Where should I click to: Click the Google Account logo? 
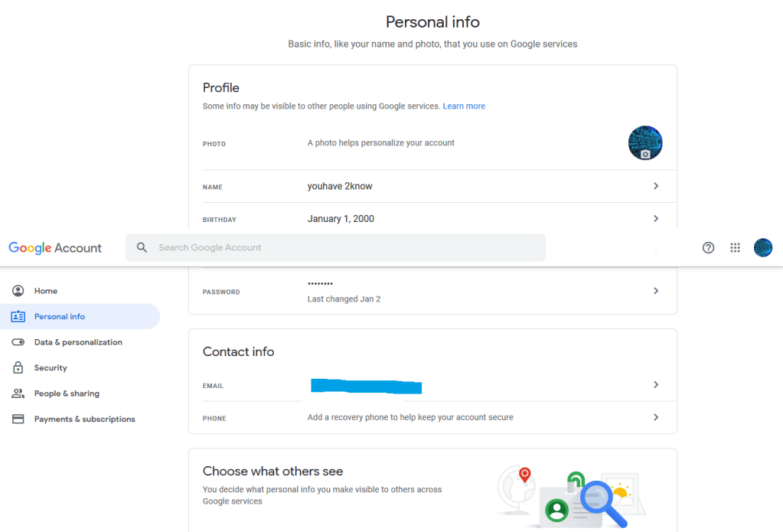point(55,248)
